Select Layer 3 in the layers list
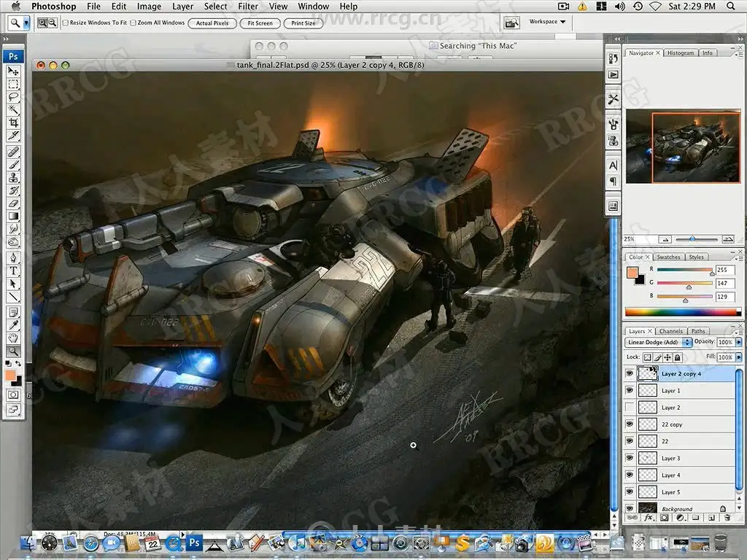The image size is (747, 560). (x=670, y=458)
